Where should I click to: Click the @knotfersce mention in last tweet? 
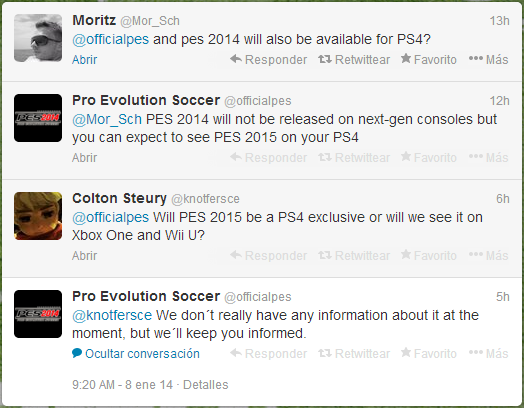112,315
